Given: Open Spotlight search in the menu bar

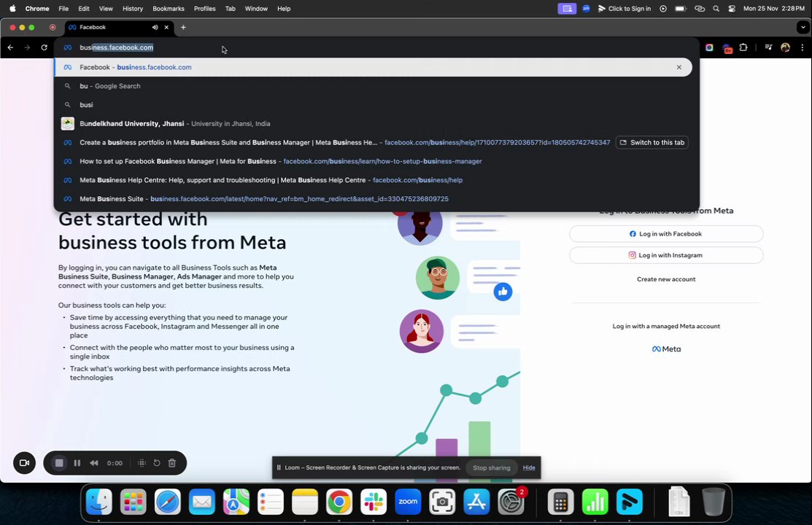Looking at the screenshot, I should 716,9.
